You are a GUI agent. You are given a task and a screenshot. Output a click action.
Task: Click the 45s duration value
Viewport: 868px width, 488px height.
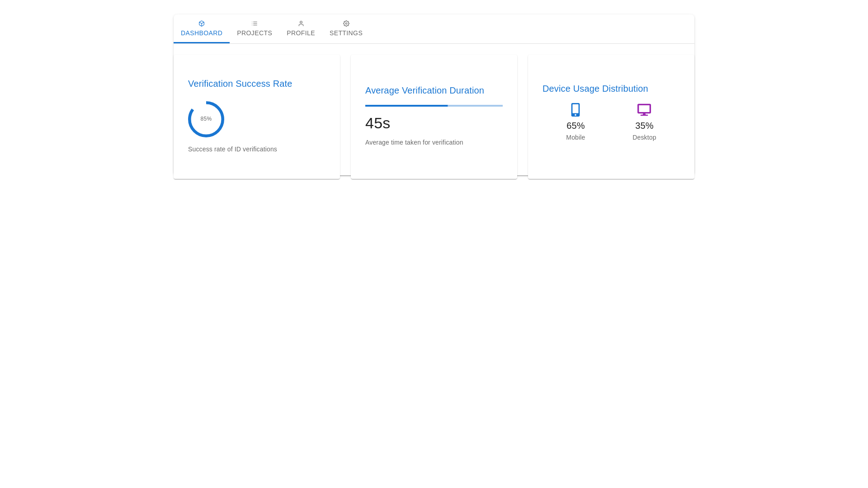[377, 123]
